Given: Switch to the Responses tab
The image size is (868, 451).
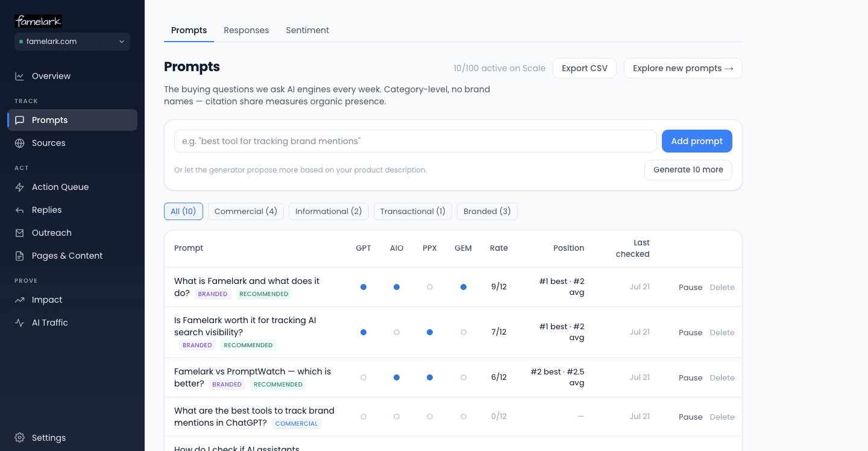Looking at the screenshot, I should [246, 30].
